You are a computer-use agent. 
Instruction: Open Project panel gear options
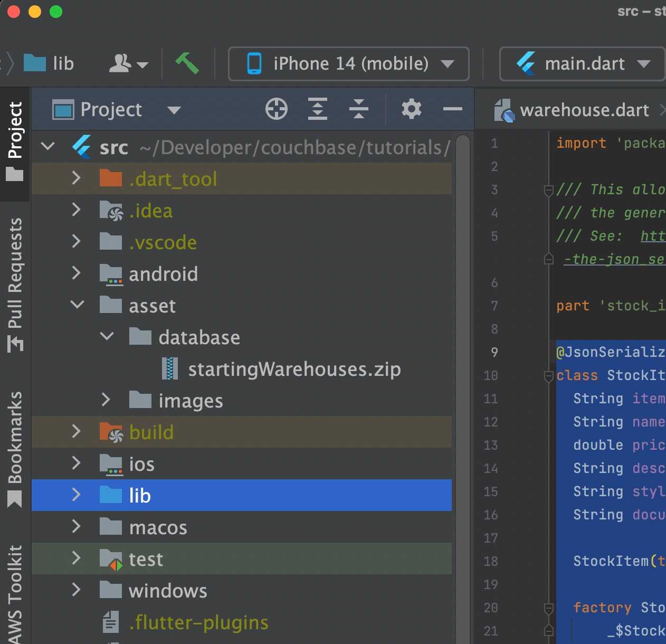click(x=412, y=109)
